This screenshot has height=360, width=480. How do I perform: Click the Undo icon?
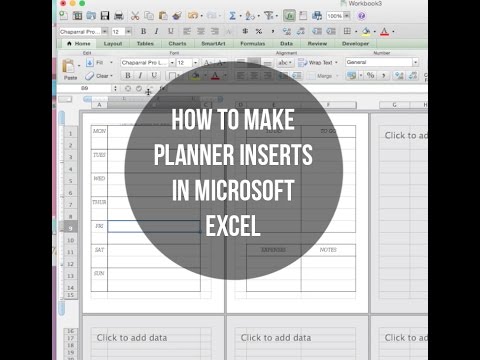point(193,15)
